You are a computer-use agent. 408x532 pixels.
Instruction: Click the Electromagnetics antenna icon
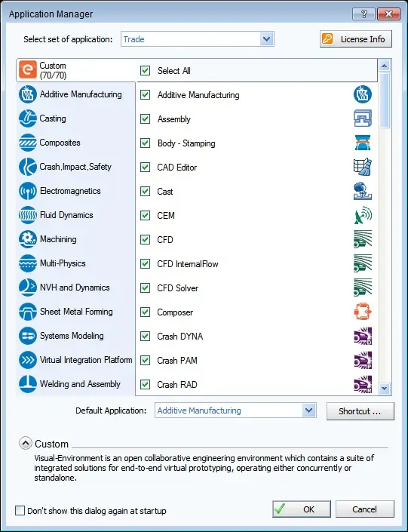point(27,191)
